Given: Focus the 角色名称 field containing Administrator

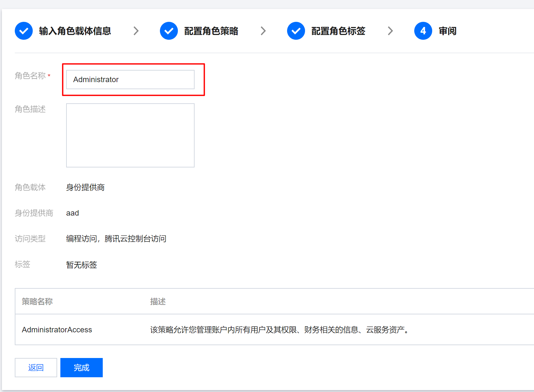Looking at the screenshot, I should pos(130,80).
